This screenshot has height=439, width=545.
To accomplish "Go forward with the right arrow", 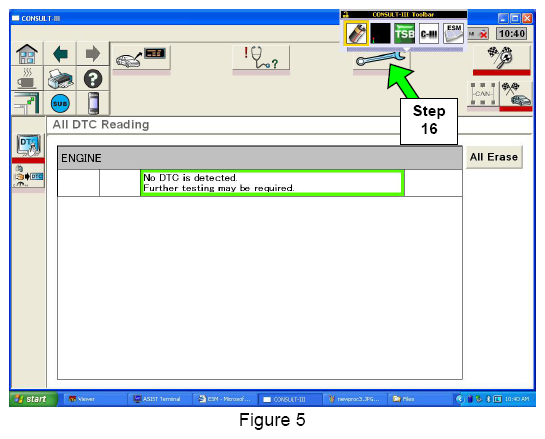I will [x=93, y=54].
